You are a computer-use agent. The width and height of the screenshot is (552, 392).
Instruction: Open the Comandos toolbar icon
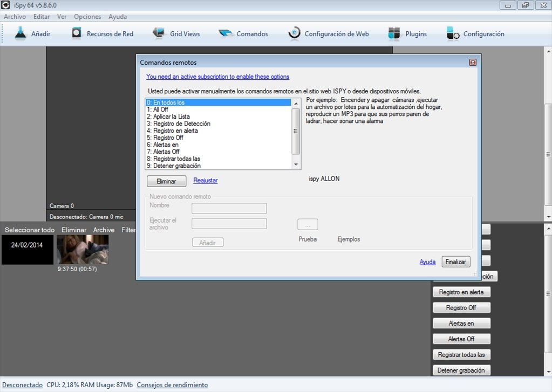(x=226, y=33)
